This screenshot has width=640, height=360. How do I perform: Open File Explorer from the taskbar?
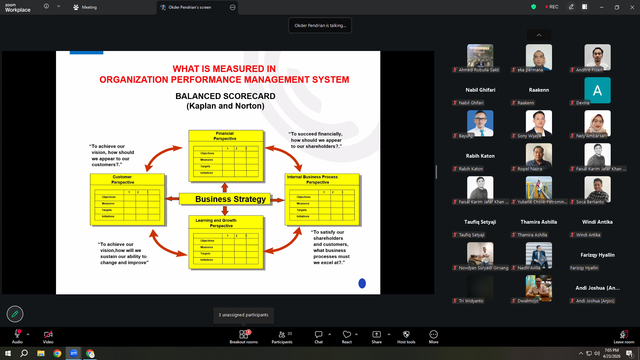pyautogui.click(x=41, y=353)
